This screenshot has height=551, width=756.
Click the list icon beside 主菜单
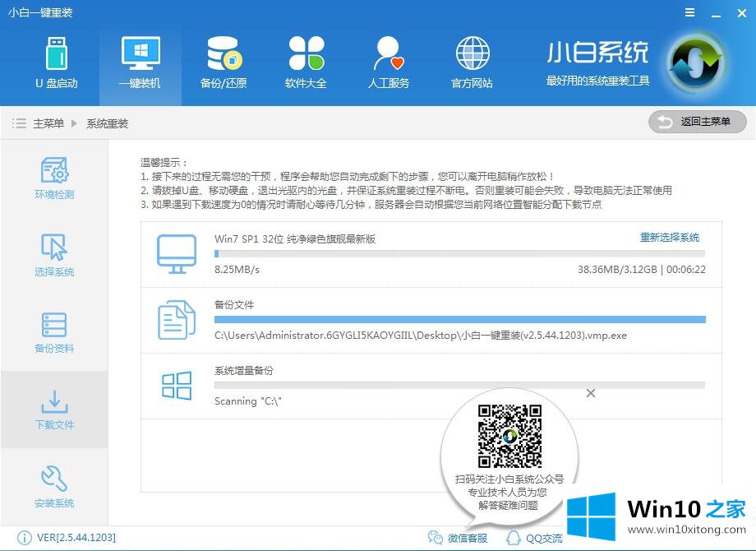(19, 123)
